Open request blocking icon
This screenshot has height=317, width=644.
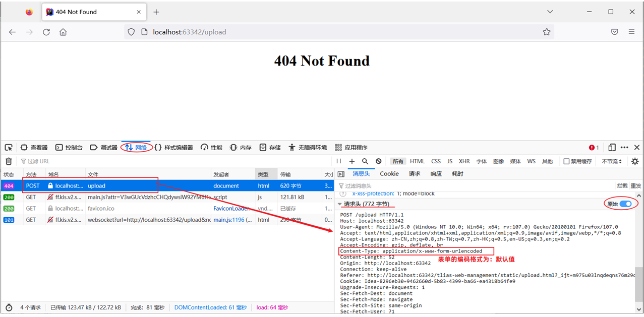point(378,161)
